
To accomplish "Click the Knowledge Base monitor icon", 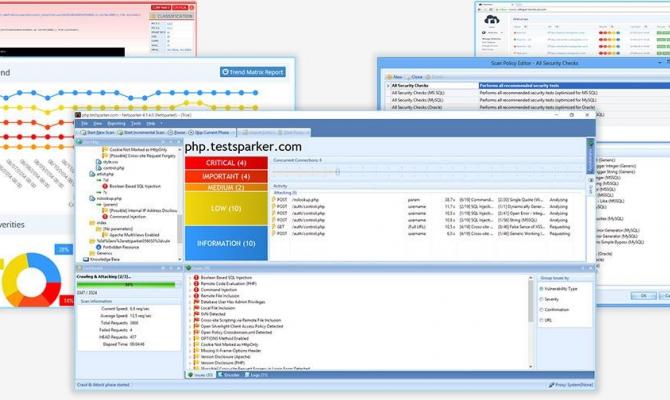I will [x=86, y=259].
